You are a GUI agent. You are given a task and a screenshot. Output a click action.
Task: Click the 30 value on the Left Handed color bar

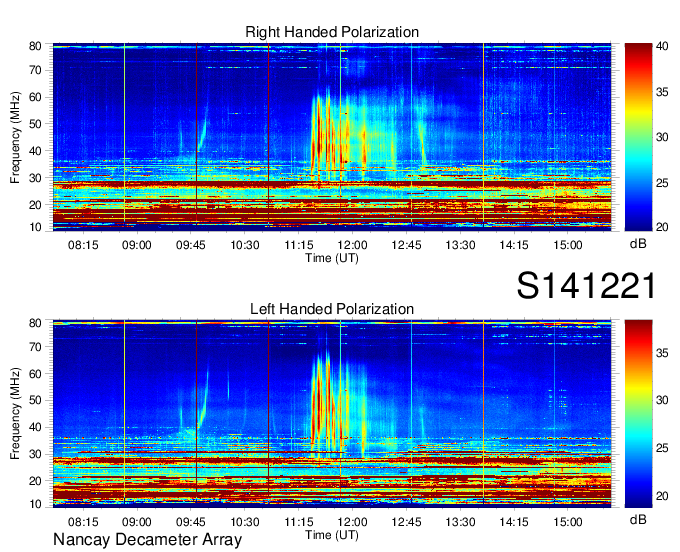[662, 399]
